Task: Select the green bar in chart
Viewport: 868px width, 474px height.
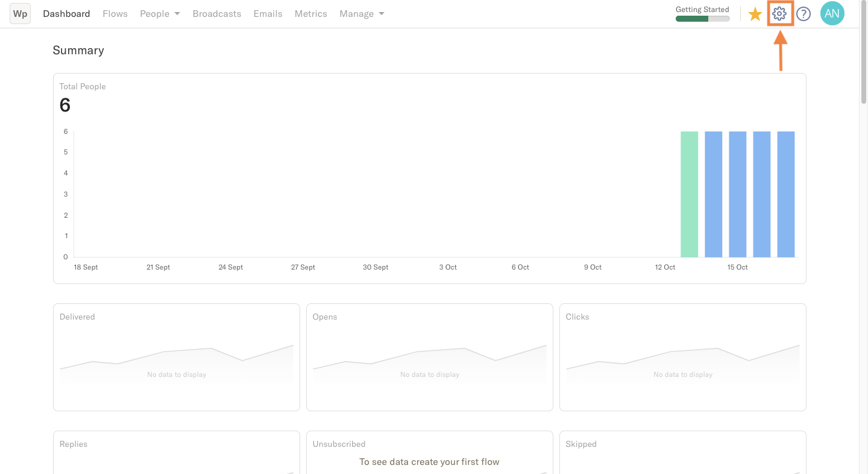Action: click(689, 194)
